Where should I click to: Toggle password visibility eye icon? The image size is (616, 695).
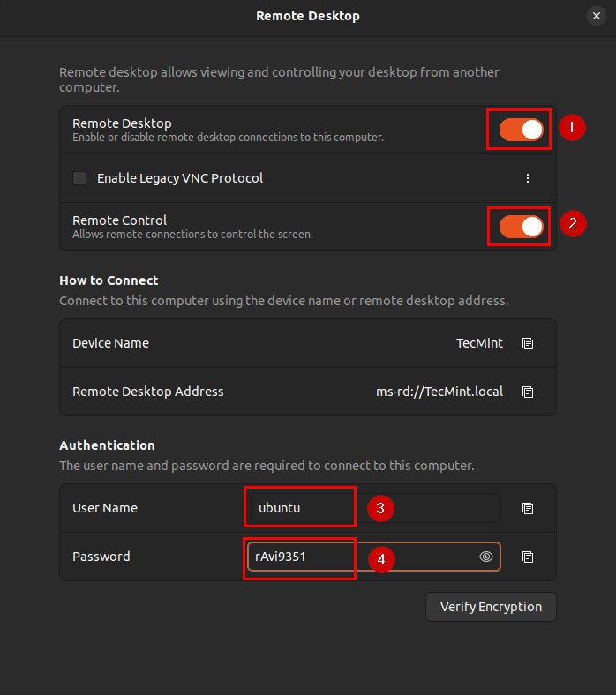tap(485, 557)
